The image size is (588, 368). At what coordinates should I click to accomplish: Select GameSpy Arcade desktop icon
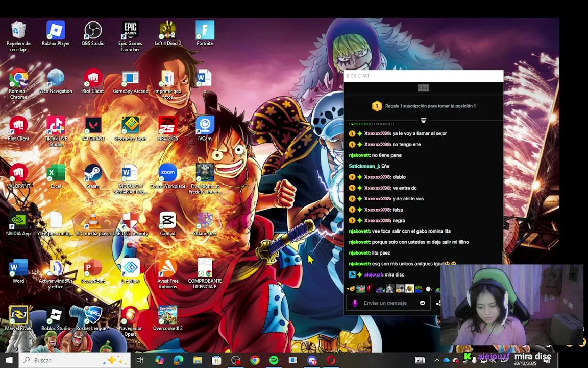tap(130, 81)
